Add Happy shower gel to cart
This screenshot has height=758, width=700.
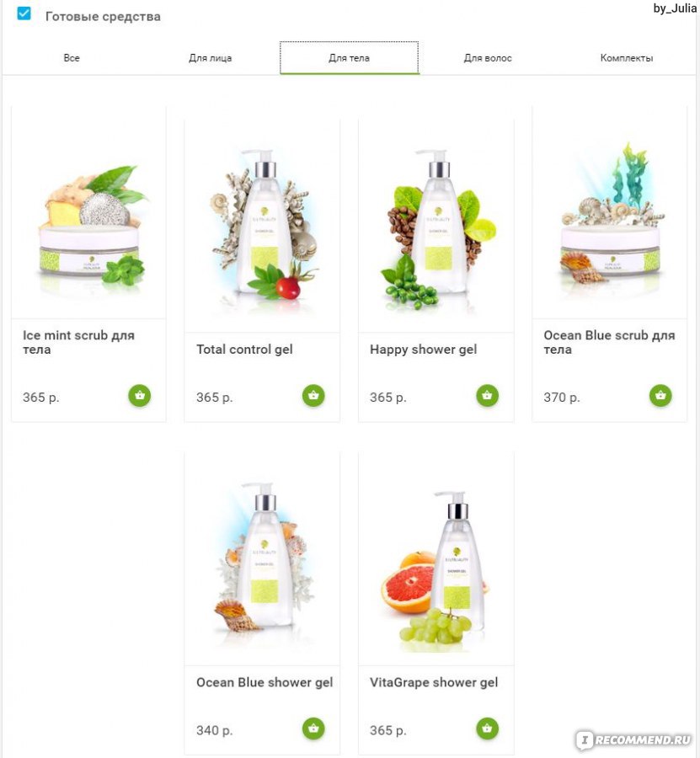coord(487,396)
